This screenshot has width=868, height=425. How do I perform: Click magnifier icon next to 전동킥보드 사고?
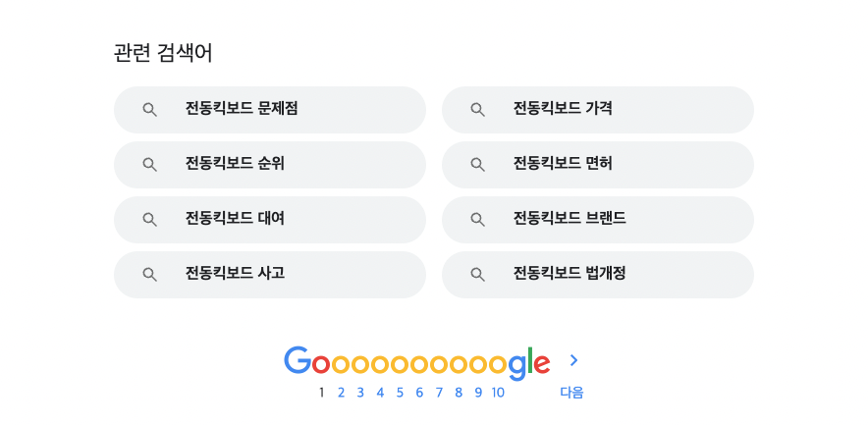150,275
